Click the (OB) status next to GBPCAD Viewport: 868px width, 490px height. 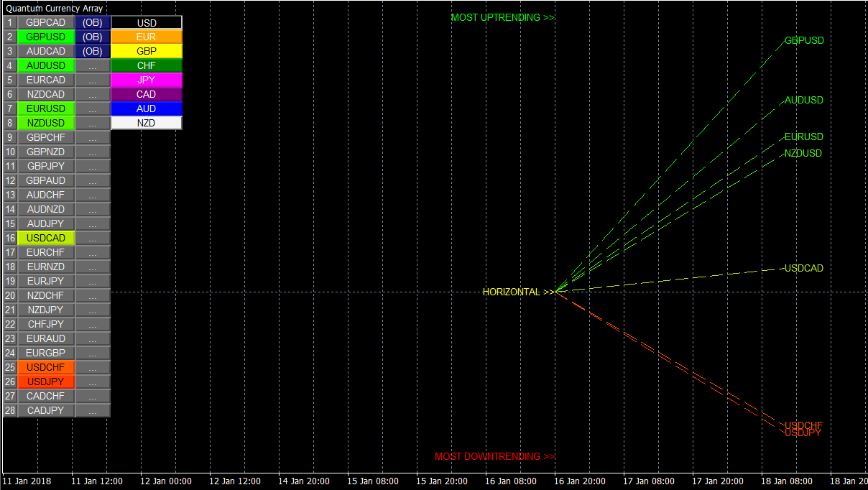tap(93, 22)
